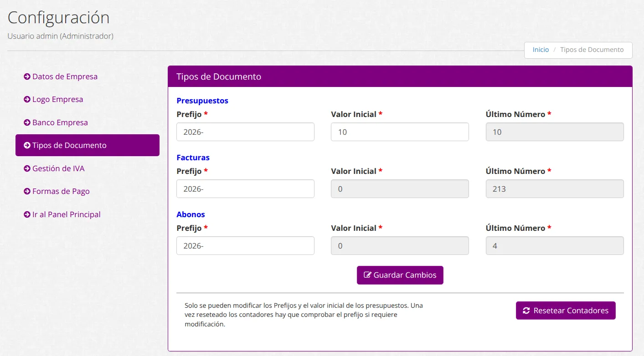Click the refresh icon on Resetear Contadores

526,310
